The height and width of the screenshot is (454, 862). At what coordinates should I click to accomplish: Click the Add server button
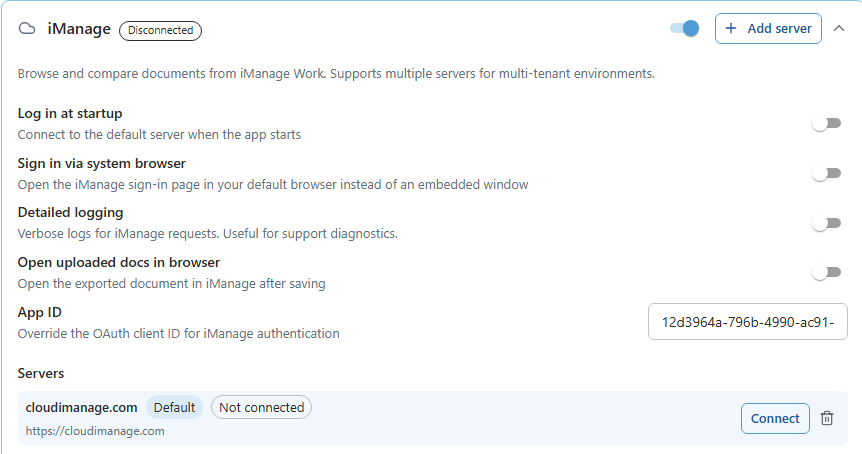(x=768, y=29)
